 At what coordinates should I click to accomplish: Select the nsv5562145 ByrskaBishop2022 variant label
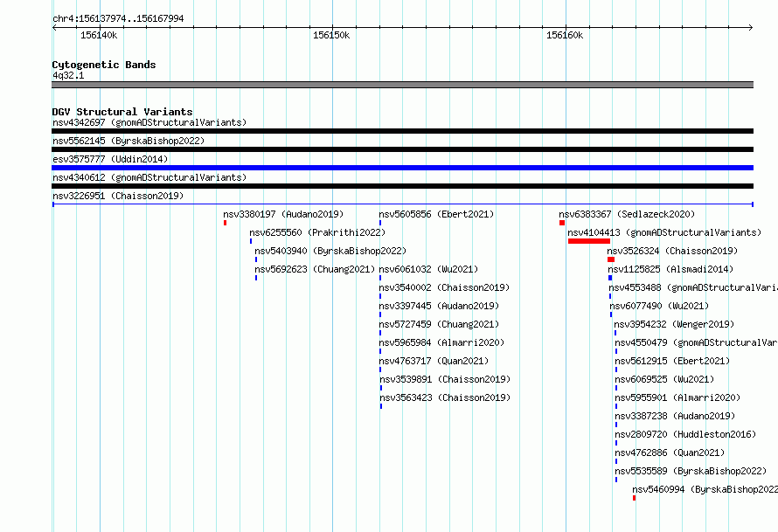point(129,141)
